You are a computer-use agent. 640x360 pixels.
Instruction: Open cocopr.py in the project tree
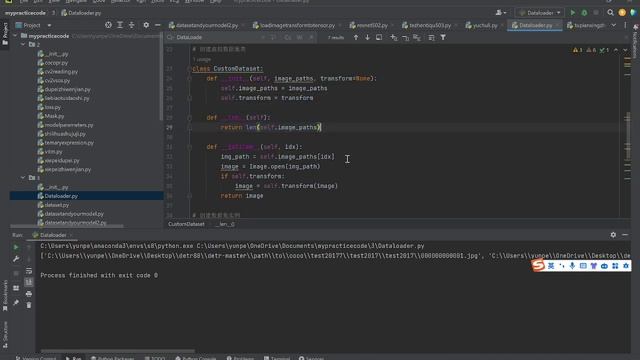coord(53,63)
